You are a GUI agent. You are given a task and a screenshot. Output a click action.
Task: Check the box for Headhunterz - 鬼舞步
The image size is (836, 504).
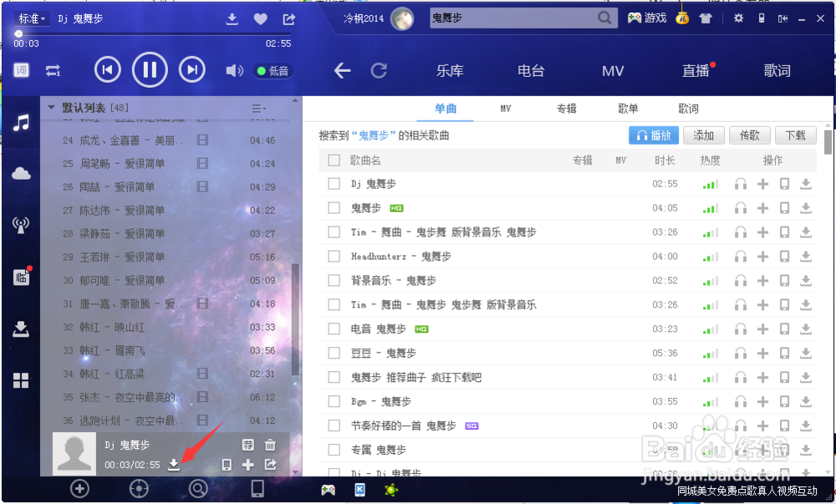coord(334,257)
